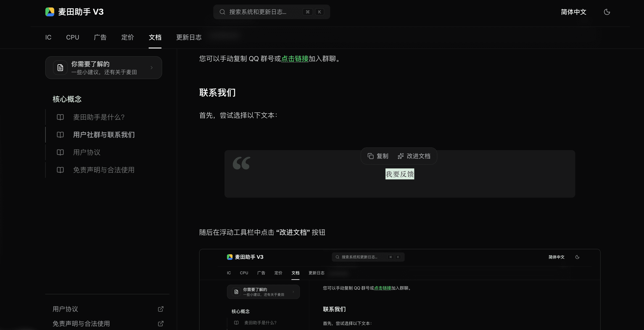
Task: Click external link icon next to footer 免责声明与合法使用
Action: click(x=161, y=324)
